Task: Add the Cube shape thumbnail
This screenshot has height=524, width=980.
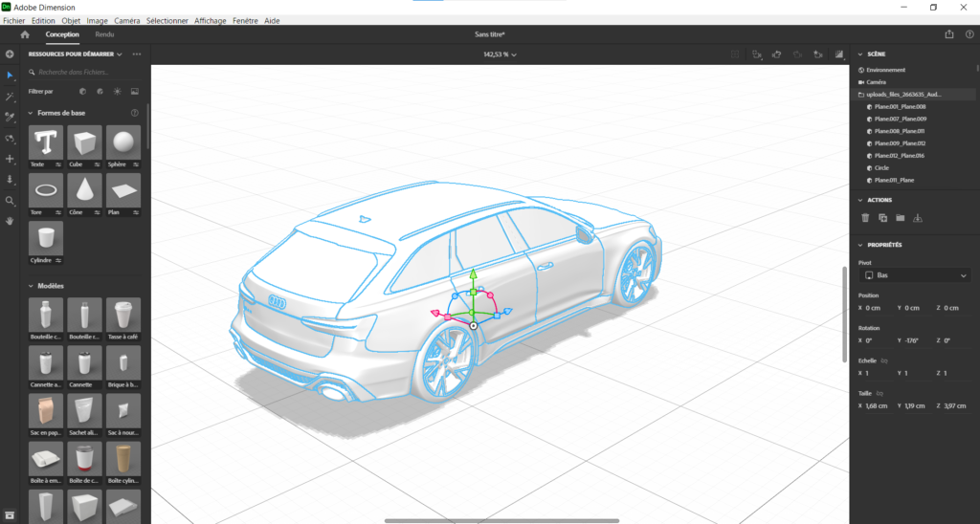Action: pyautogui.click(x=84, y=142)
